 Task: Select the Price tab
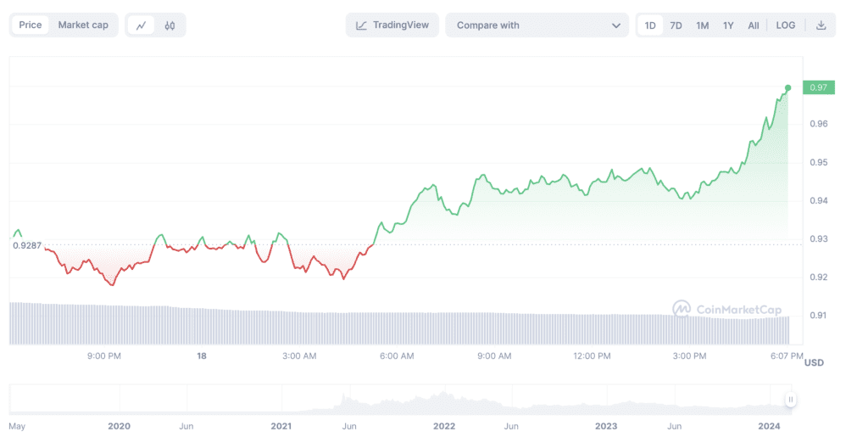point(31,25)
